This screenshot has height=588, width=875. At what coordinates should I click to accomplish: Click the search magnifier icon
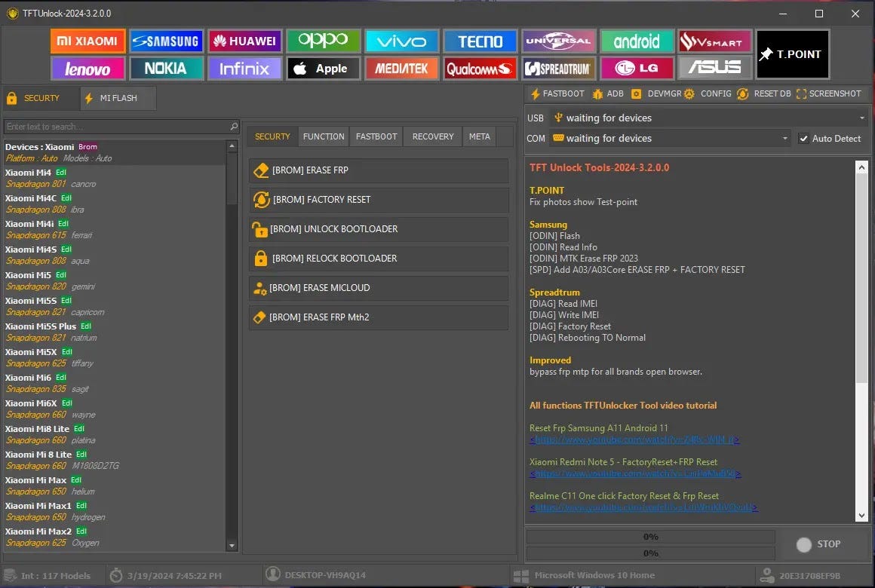point(234,127)
